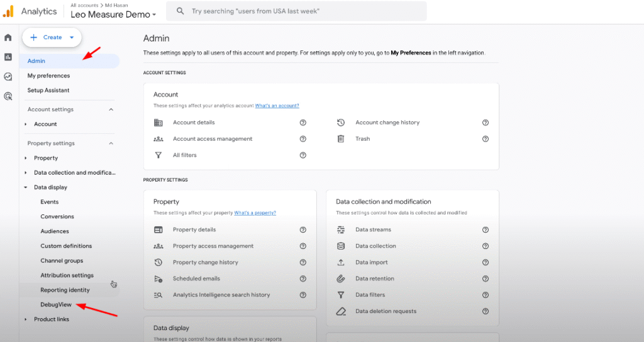This screenshot has width=644, height=342.
Task: Collapse the Data display tree item
Action: (x=25, y=187)
